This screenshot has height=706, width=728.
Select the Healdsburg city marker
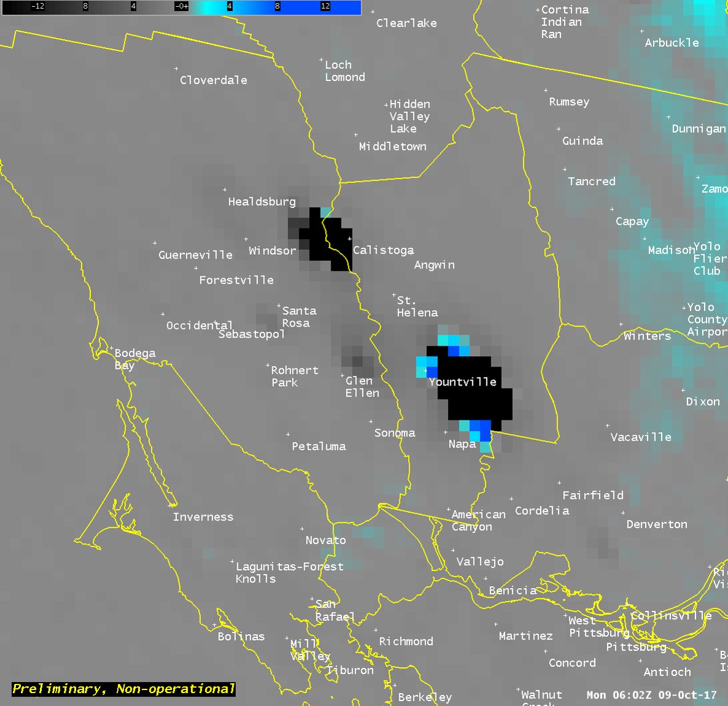tap(225, 190)
